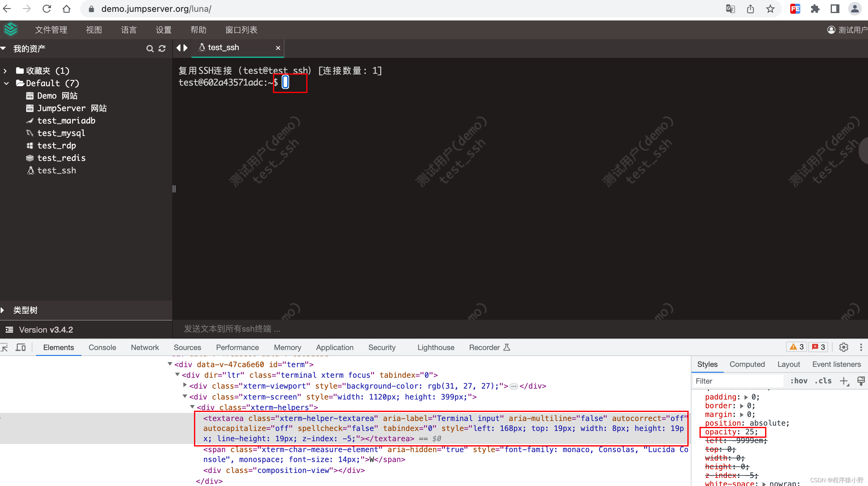Click the sidebar resize divider handle

pos(174,189)
